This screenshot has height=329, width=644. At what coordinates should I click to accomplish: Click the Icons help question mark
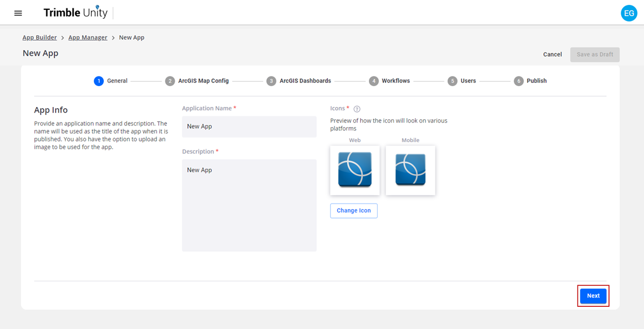pyautogui.click(x=357, y=109)
